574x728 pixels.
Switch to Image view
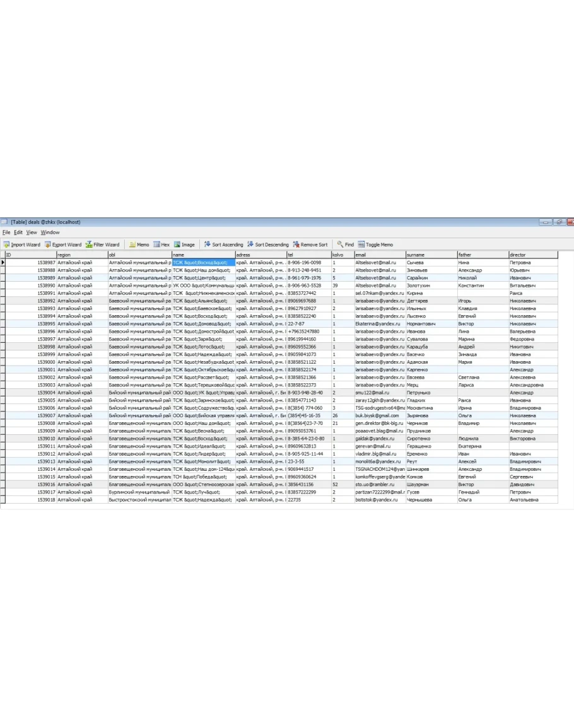[185, 245]
